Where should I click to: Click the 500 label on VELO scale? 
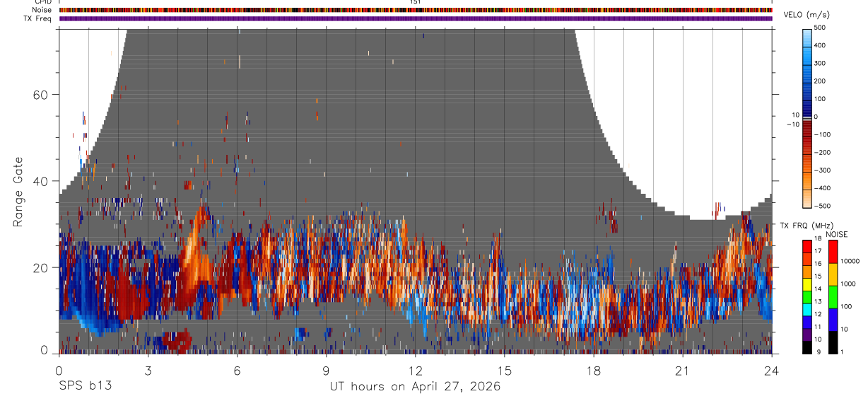pyautogui.click(x=821, y=28)
